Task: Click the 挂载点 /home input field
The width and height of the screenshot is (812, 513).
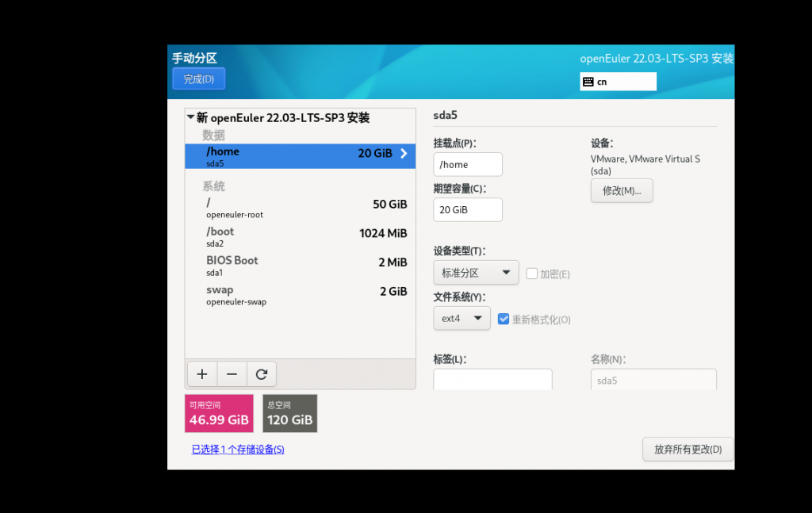Action: [468, 164]
